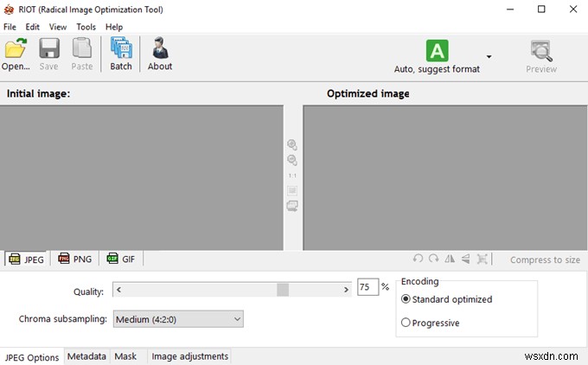Zoom in using the plus magnifier icon
Image resolution: width=588 pixels, height=365 pixels.
(x=292, y=144)
